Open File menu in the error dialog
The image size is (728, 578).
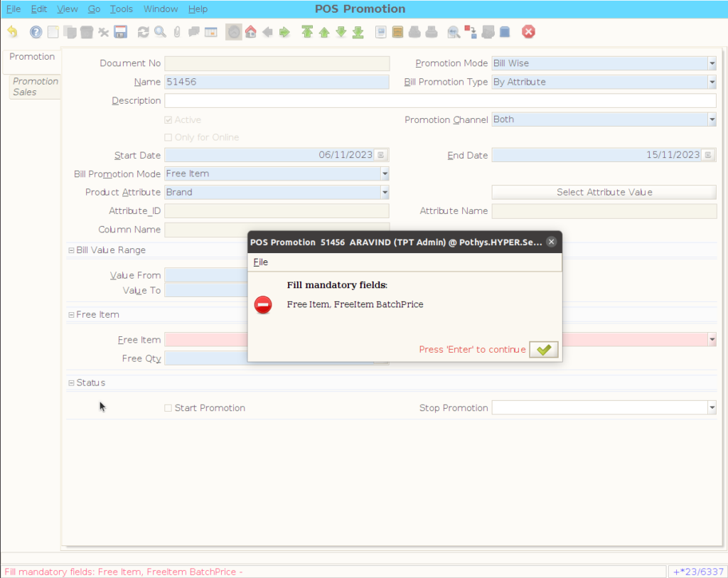pyautogui.click(x=260, y=262)
